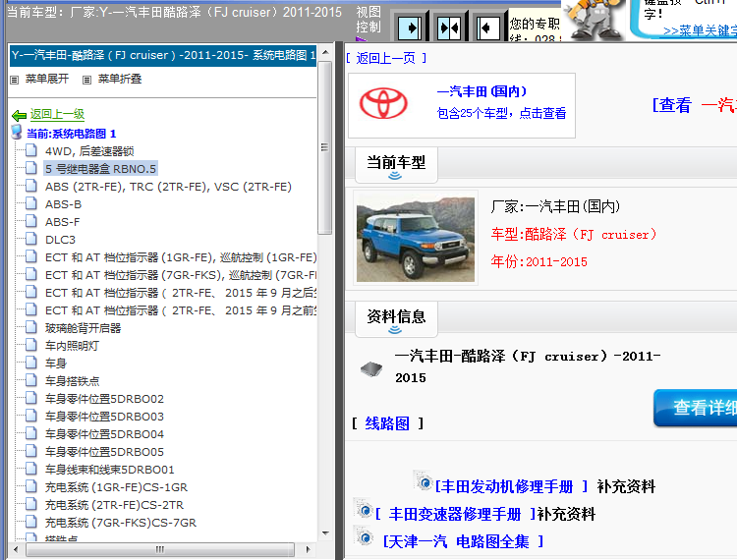Click the tree panel scroll-down arrow
The image size is (737, 560).
[325, 533]
